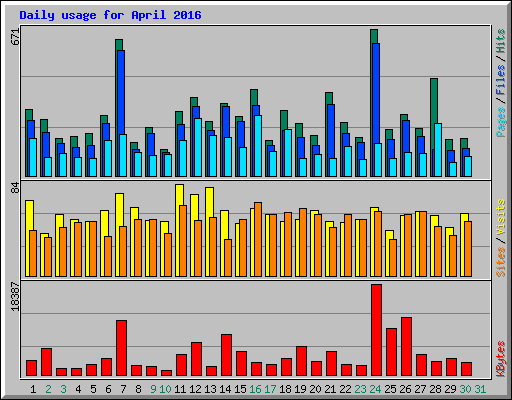This screenshot has width=512, height=400.
Task: Select day label "5" on the x-axis
Action: 93,389
